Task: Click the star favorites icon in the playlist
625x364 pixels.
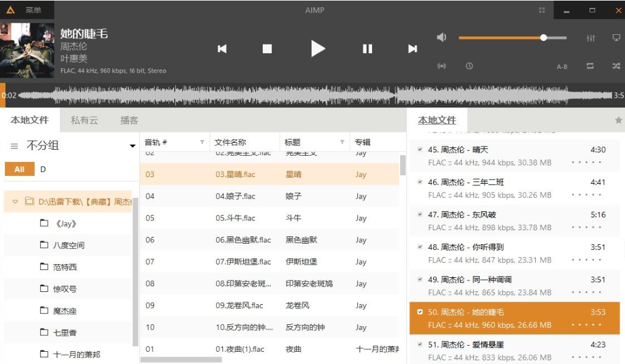Action: click(618, 120)
